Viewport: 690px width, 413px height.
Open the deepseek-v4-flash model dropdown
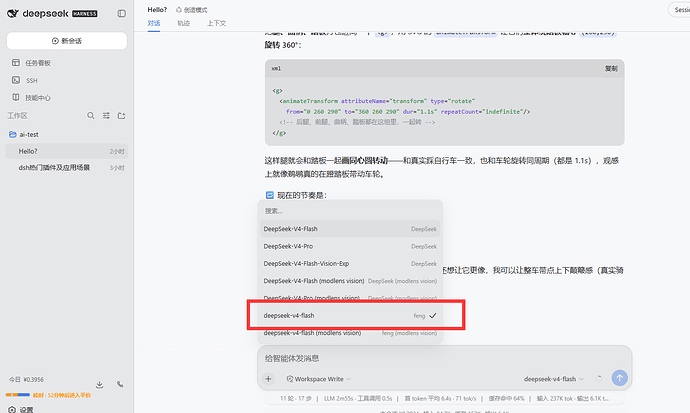point(554,379)
